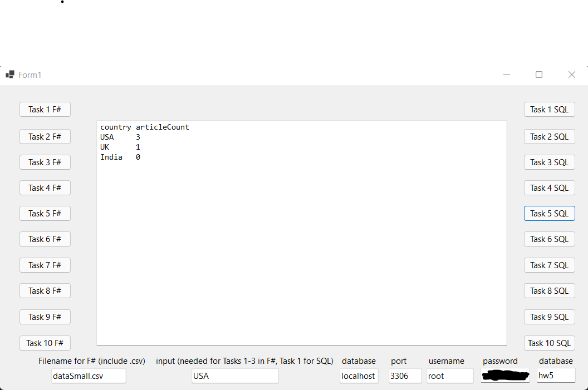Select the hw5 database name field

pyautogui.click(x=556, y=376)
